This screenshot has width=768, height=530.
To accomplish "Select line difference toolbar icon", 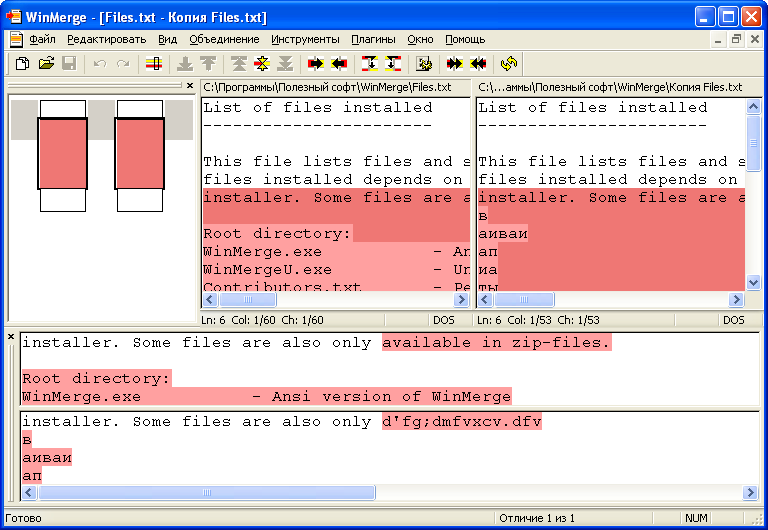I will pos(154,64).
